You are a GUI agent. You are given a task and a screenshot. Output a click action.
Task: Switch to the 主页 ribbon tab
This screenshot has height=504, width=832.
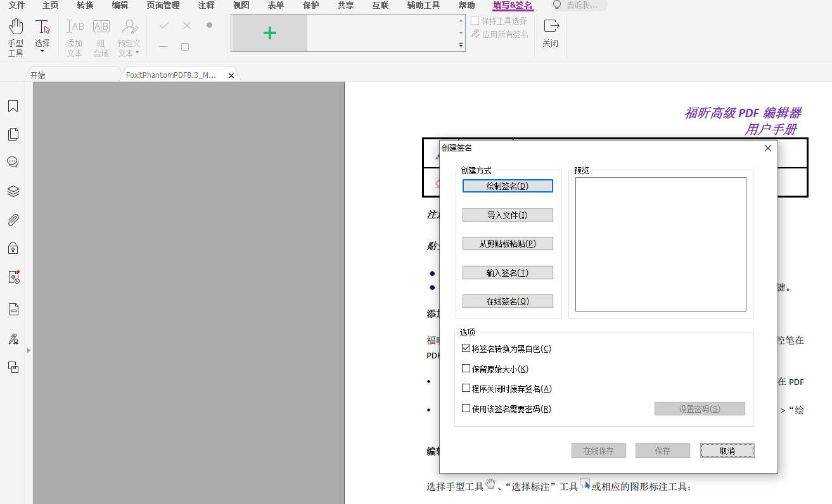49,6
